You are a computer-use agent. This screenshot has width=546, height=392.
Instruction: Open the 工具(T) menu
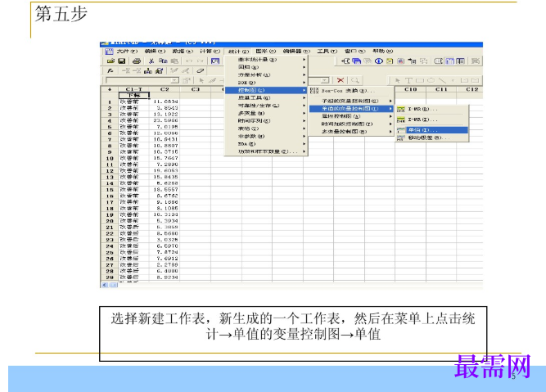(327, 52)
